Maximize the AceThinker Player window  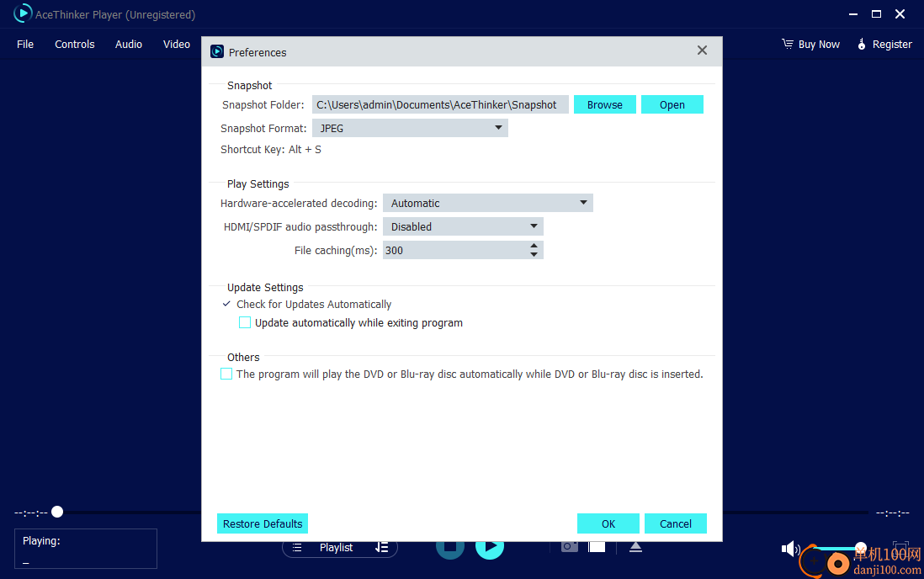pos(876,14)
